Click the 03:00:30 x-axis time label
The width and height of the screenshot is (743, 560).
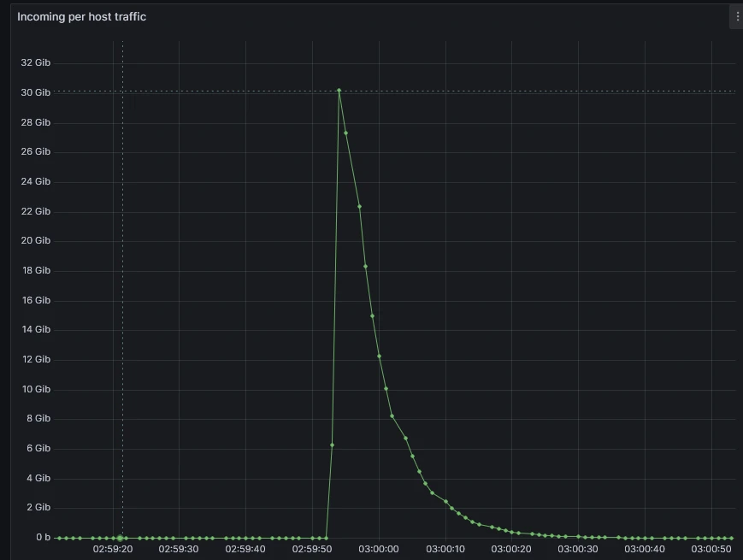(578, 549)
